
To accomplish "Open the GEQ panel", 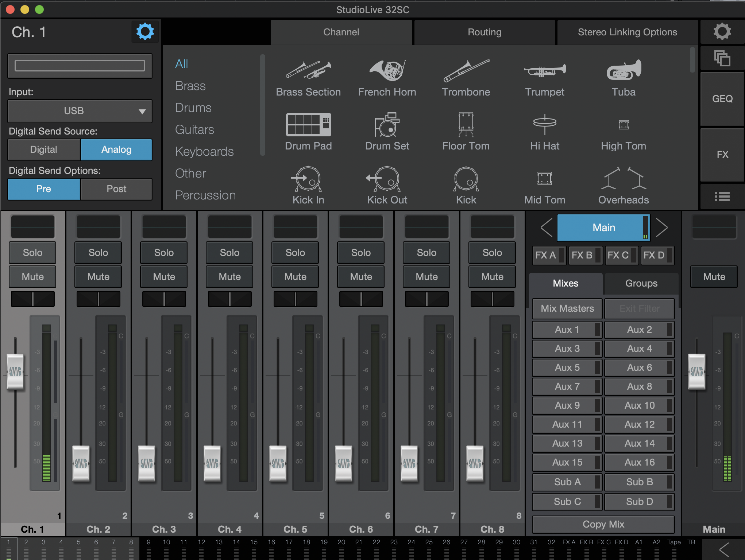I will [722, 99].
